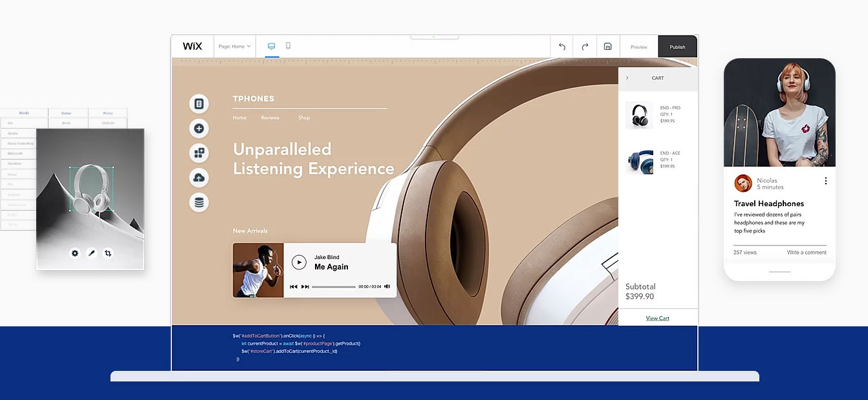Switch to desktop view
Image resolution: width=868 pixels, height=400 pixels.
click(x=272, y=46)
